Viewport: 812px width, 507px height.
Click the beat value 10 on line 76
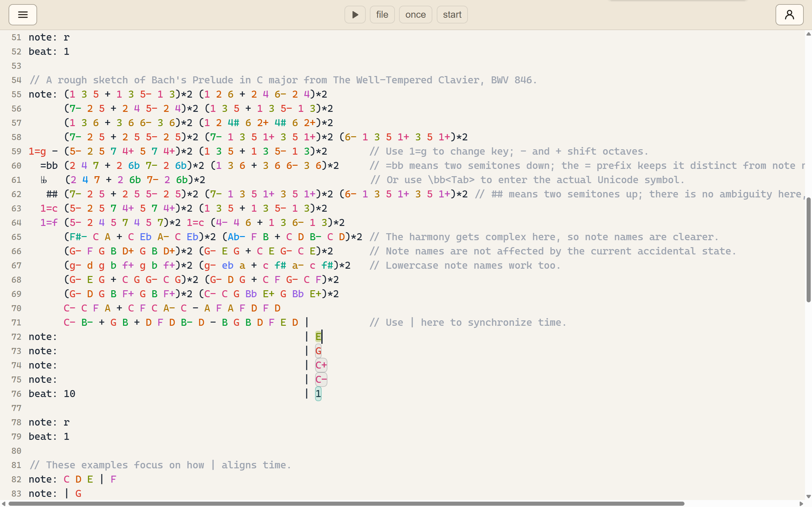(x=69, y=394)
